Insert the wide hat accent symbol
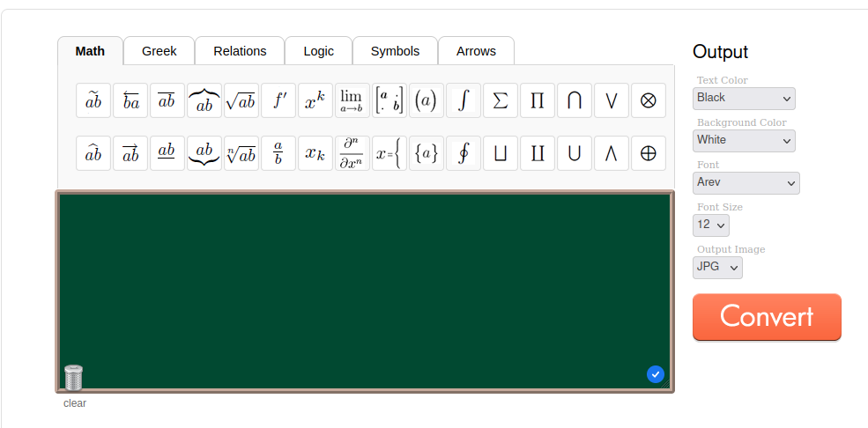 click(x=93, y=153)
